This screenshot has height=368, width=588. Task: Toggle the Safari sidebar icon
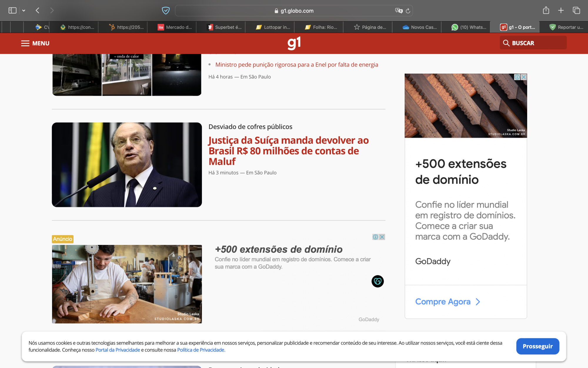pos(12,10)
